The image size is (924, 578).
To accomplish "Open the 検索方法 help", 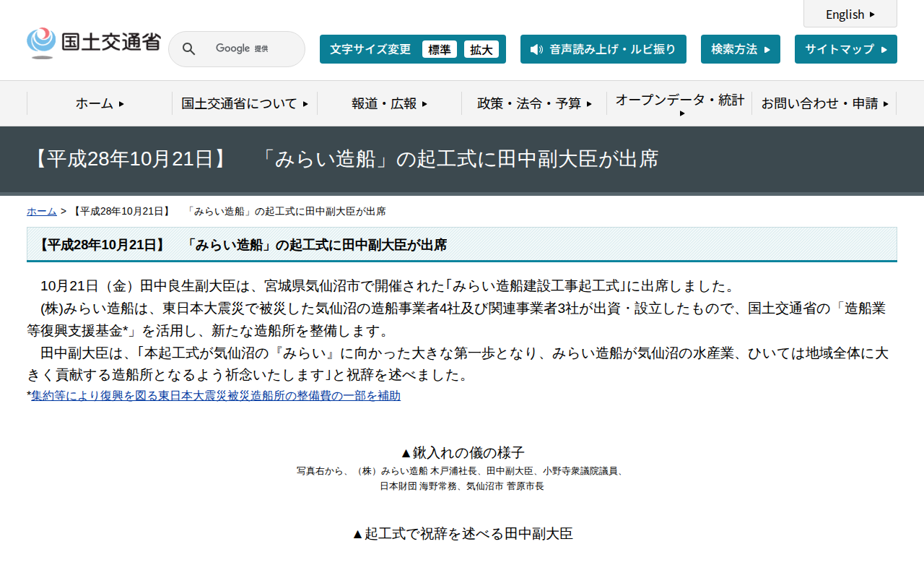I will pos(740,48).
